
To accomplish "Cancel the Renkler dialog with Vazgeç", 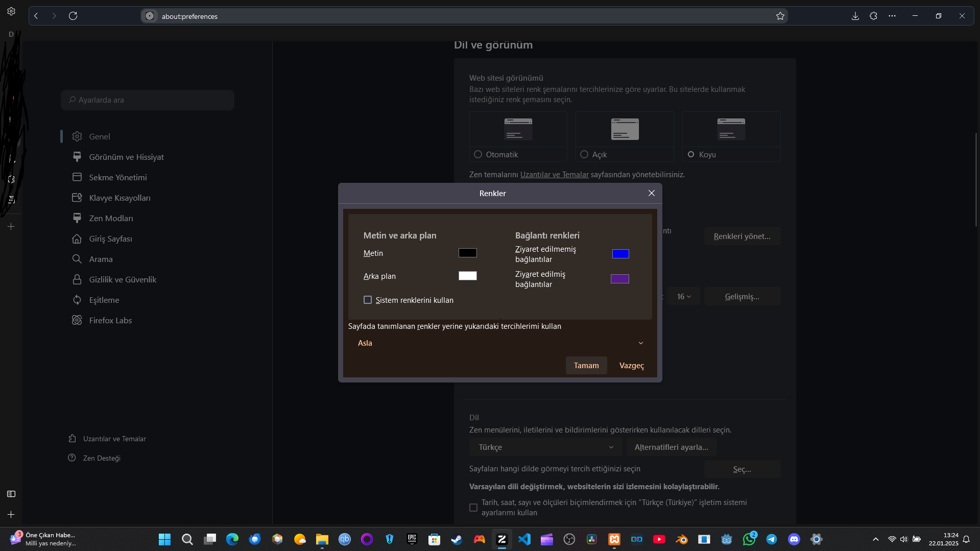I will pos(631,366).
